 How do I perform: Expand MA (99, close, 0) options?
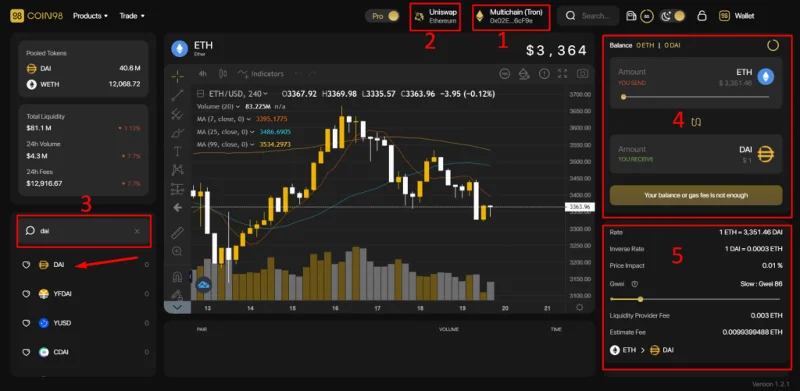[x=252, y=145]
